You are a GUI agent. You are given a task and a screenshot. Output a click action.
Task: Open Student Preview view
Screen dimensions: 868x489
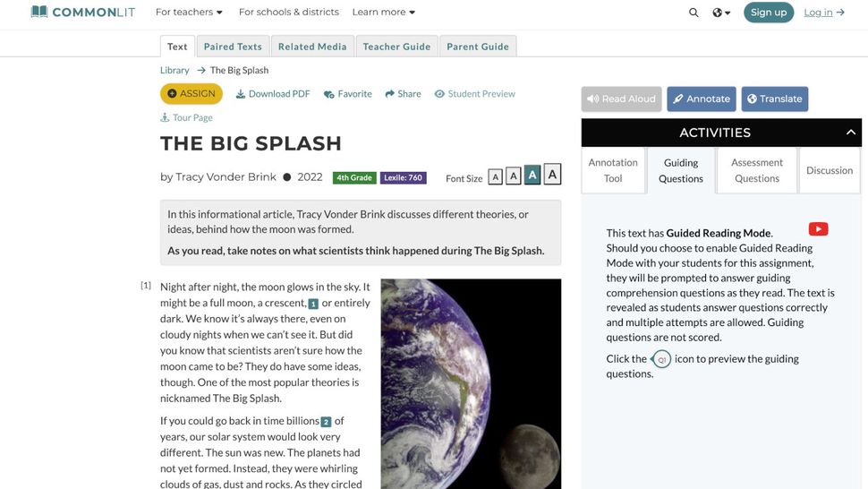(x=475, y=94)
